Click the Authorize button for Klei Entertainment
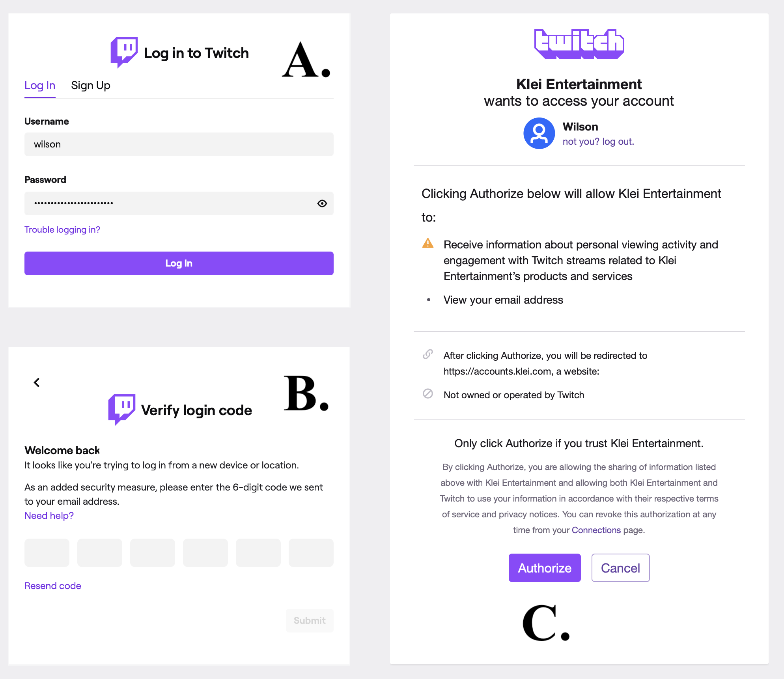This screenshot has width=784, height=679. pyautogui.click(x=545, y=568)
